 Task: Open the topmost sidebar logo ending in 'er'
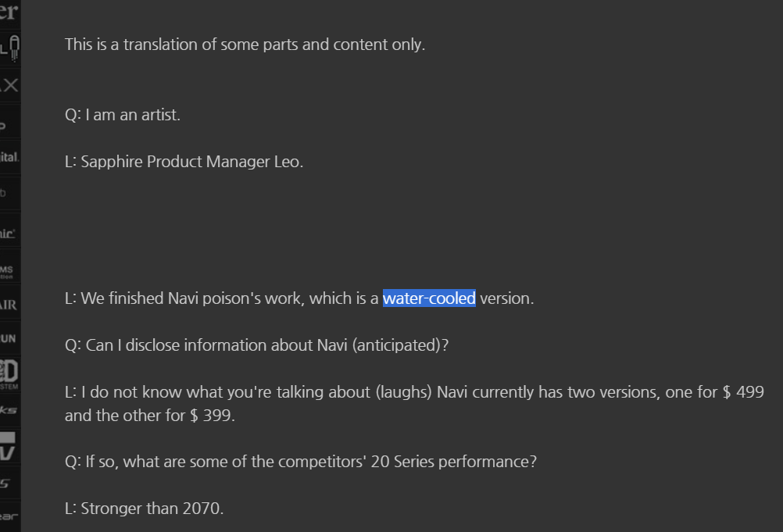click(9, 11)
